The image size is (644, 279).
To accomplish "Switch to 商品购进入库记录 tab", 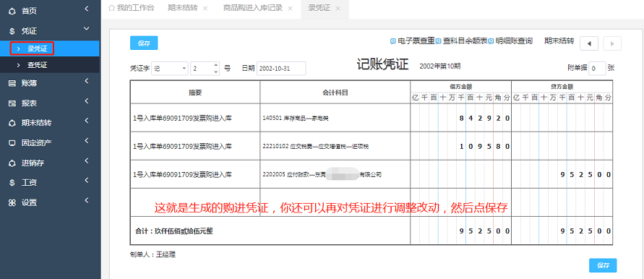I will 253,8.
